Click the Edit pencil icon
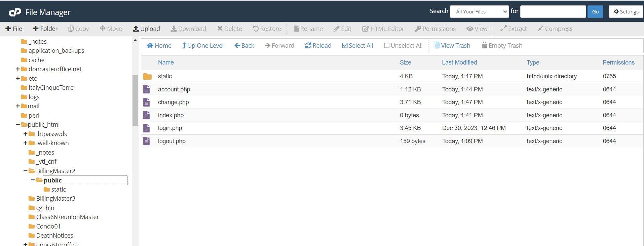Screen dimensions: 644x246 point(336,29)
